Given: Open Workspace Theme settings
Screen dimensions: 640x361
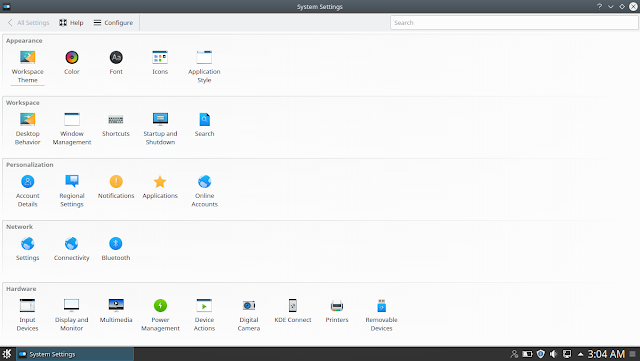Looking at the screenshot, I should 27,67.
